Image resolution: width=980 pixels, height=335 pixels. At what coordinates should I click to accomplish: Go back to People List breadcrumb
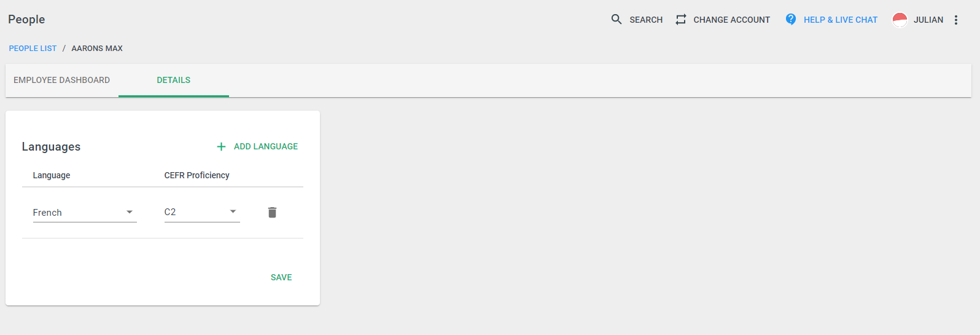click(x=33, y=49)
